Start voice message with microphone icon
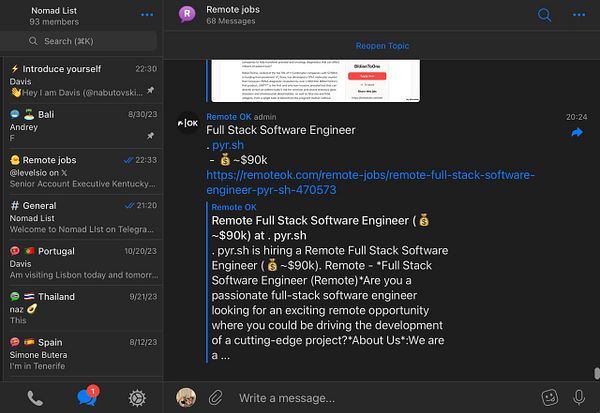Viewport: 600px width, 413px height. (579, 397)
